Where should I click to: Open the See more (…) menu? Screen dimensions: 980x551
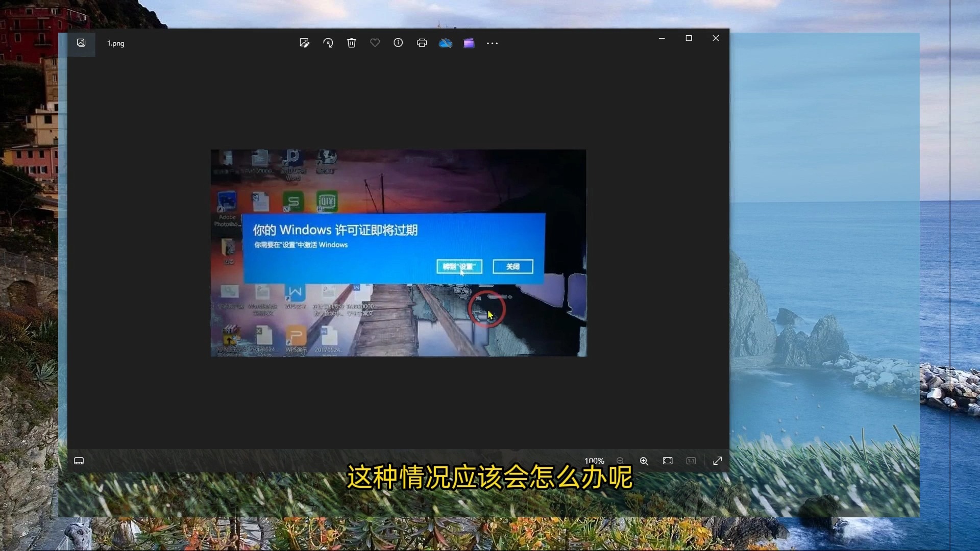tap(492, 43)
